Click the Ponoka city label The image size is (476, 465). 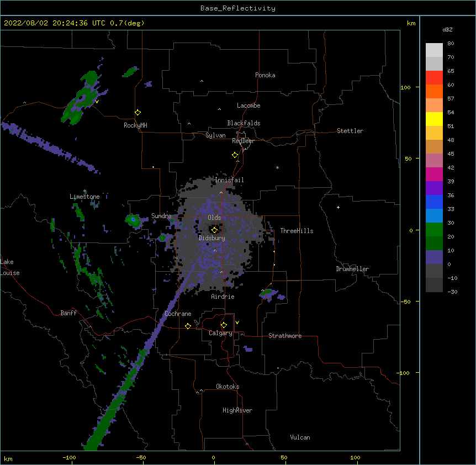265,75
